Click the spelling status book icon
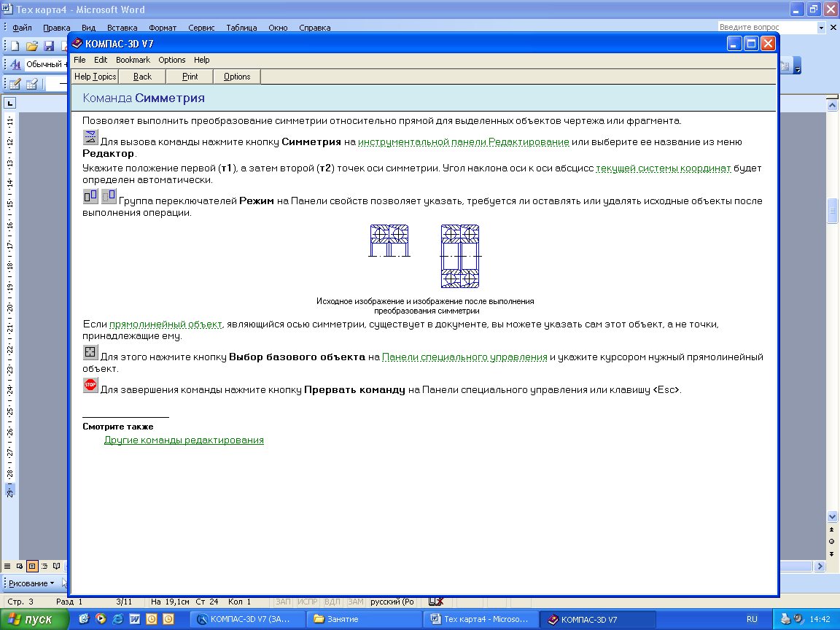This screenshot has width=840, height=630. tap(435, 602)
